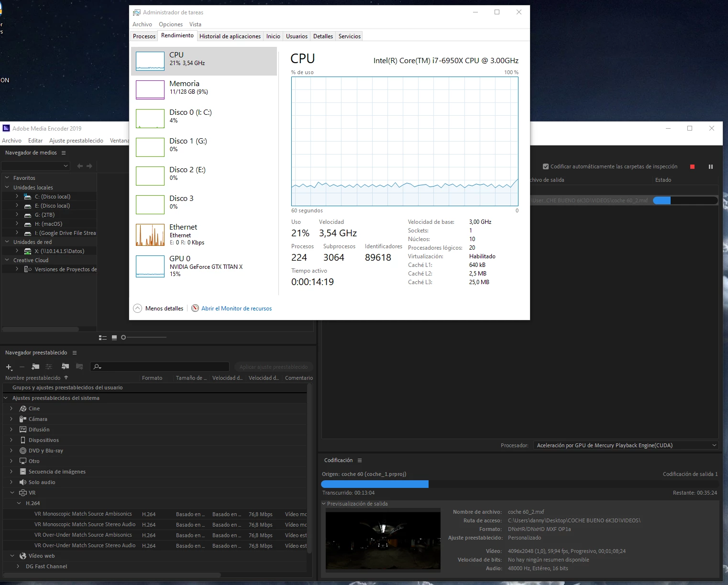The height and width of the screenshot is (585, 728).
Task: Switch media browser to thumbnail view
Action: (114, 338)
